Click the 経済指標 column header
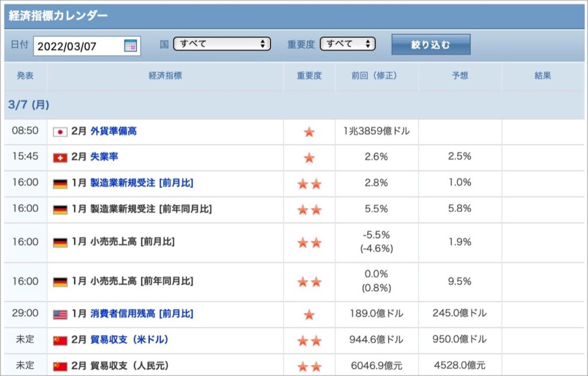This screenshot has height=376, width=588. click(165, 76)
